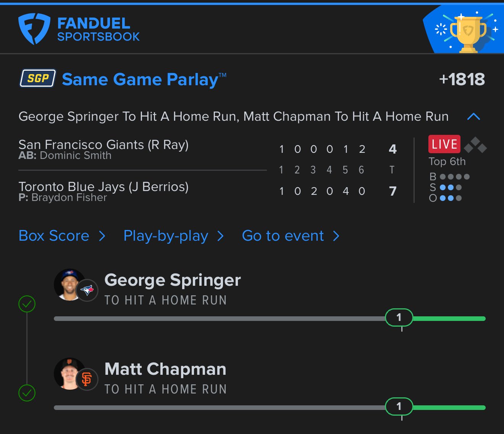
Task: Click the SGP badge icon
Action: [38, 78]
